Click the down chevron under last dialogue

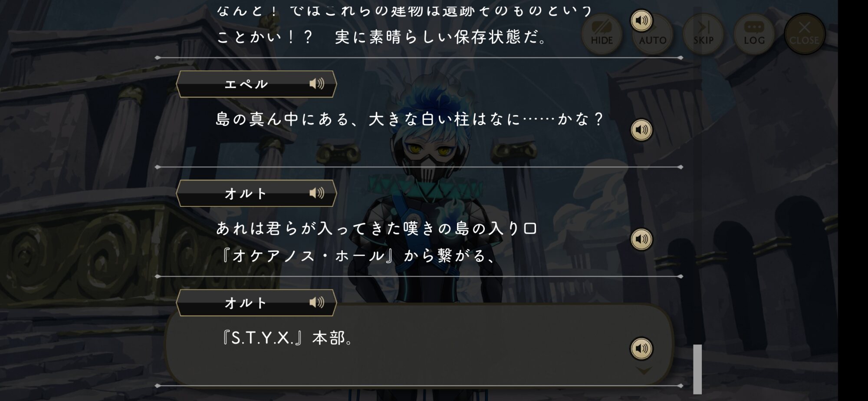tap(643, 371)
